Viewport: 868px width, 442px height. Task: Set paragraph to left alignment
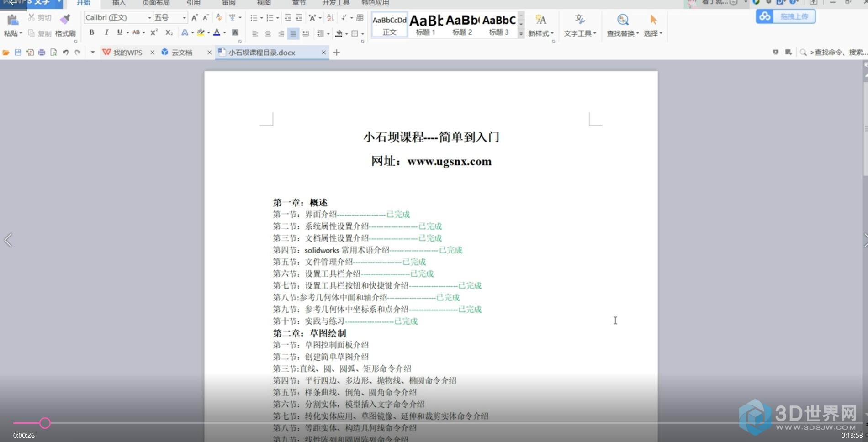coord(255,33)
